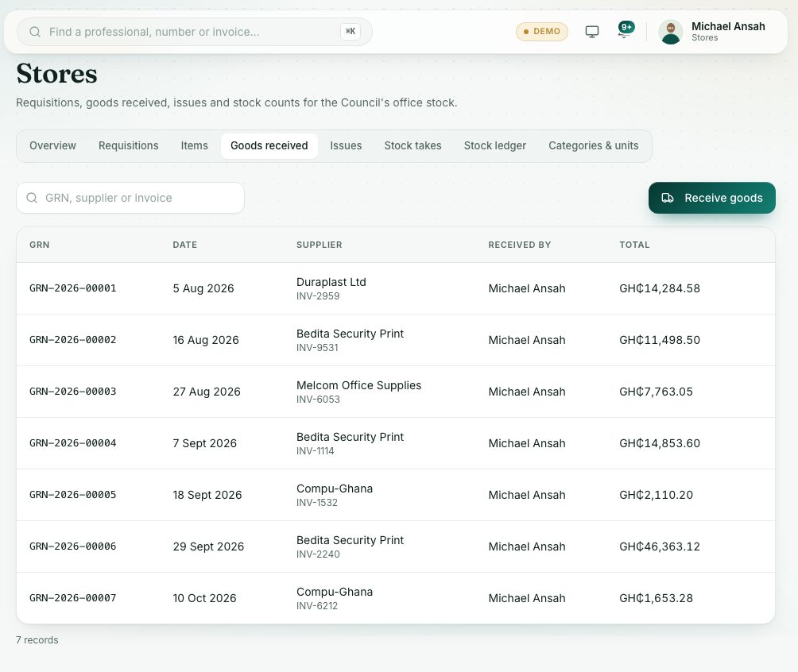Click the date 27 Aug 2026
Image resolution: width=798 pixels, height=672 pixels.
click(207, 392)
